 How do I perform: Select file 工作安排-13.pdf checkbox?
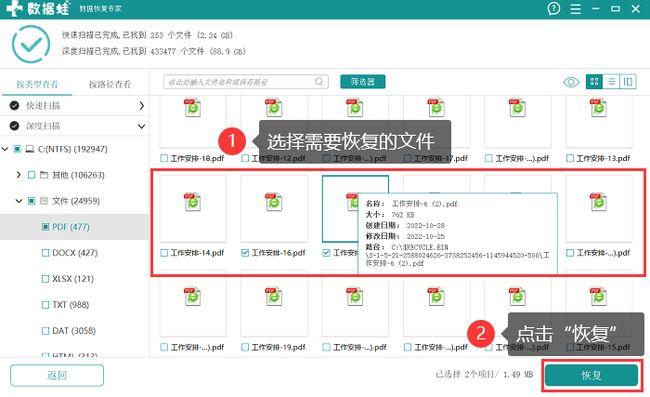click(570, 158)
